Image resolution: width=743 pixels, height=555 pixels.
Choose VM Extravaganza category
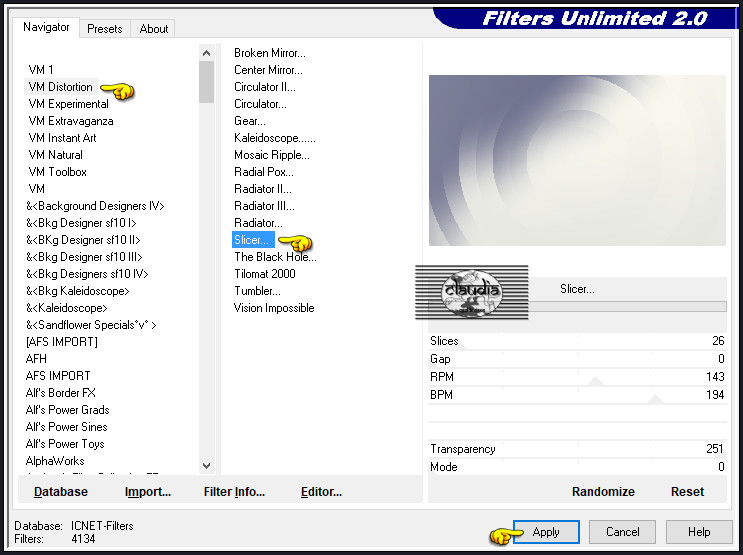(71, 121)
